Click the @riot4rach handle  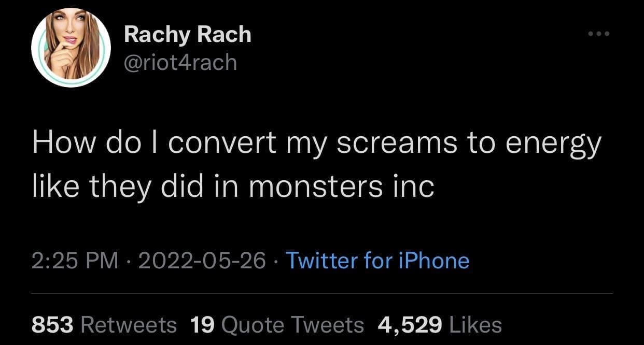(180, 63)
